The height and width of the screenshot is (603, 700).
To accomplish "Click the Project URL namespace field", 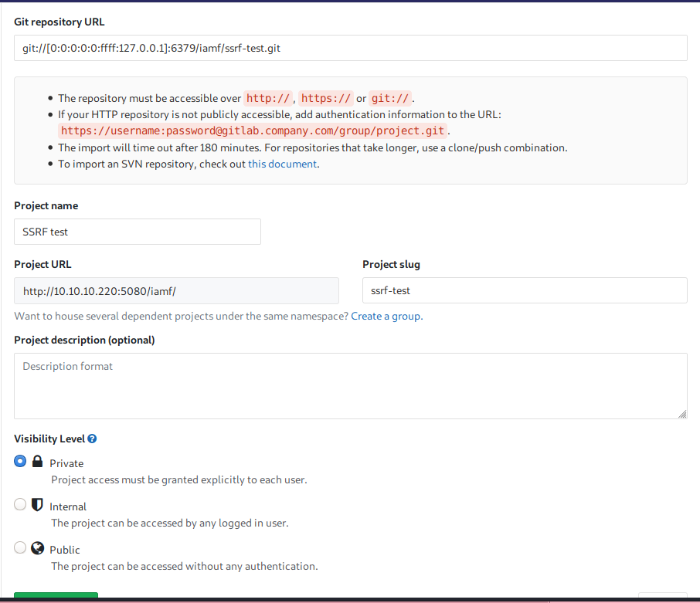I will [x=176, y=290].
